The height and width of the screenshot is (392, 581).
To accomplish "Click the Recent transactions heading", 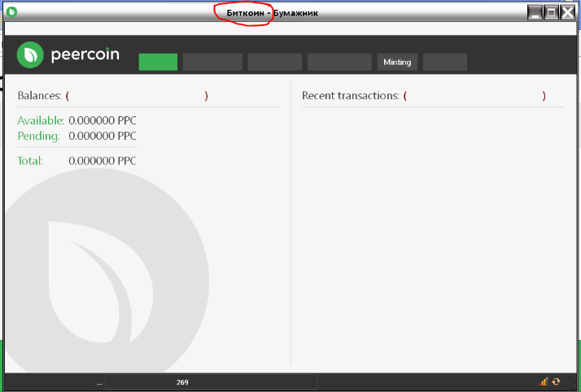I will tap(350, 96).
